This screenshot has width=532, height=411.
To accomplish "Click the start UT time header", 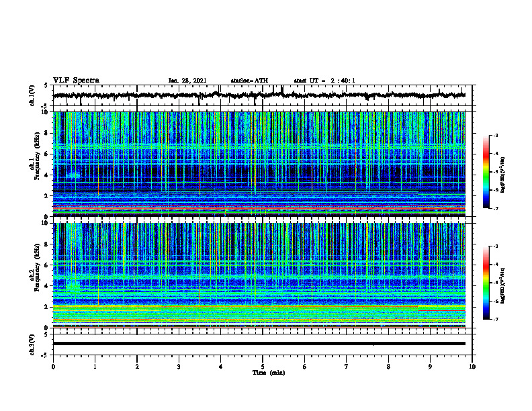I will [x=324, y=81].
